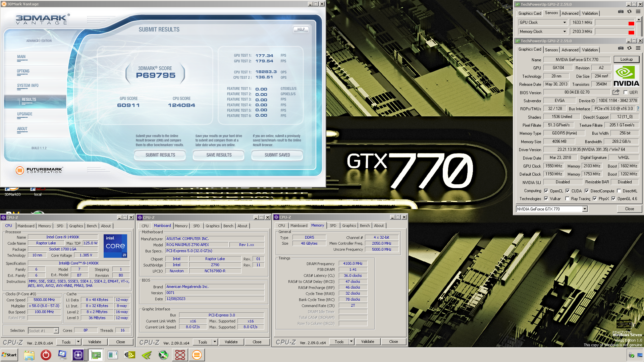644x362 pixels.
Task: Open the Windows Start menu
Action: (x=9, y=355)
